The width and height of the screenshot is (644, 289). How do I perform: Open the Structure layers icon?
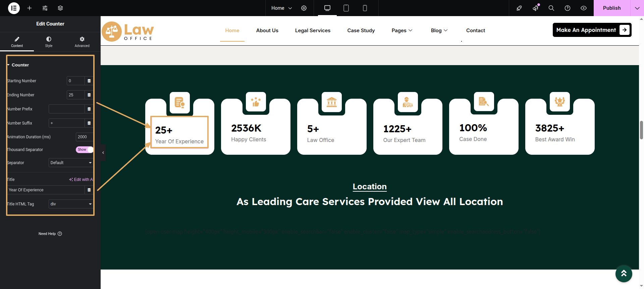pos(60,8)
